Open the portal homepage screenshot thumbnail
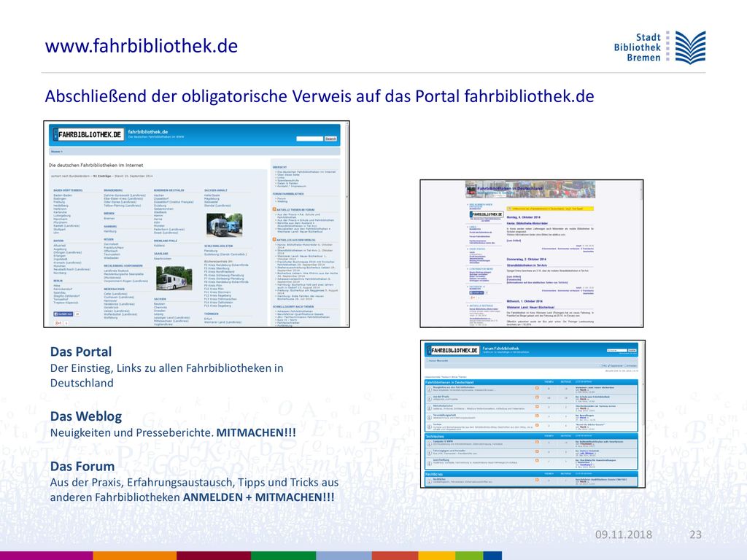Viewport: 747px width, 560px height. point(197,225)
